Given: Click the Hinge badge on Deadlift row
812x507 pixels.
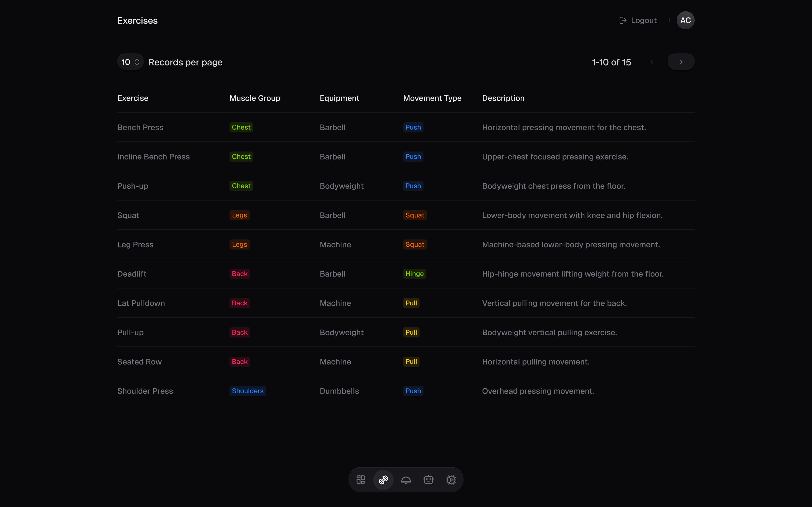Looking at the screenshot, I should point(414,274).
